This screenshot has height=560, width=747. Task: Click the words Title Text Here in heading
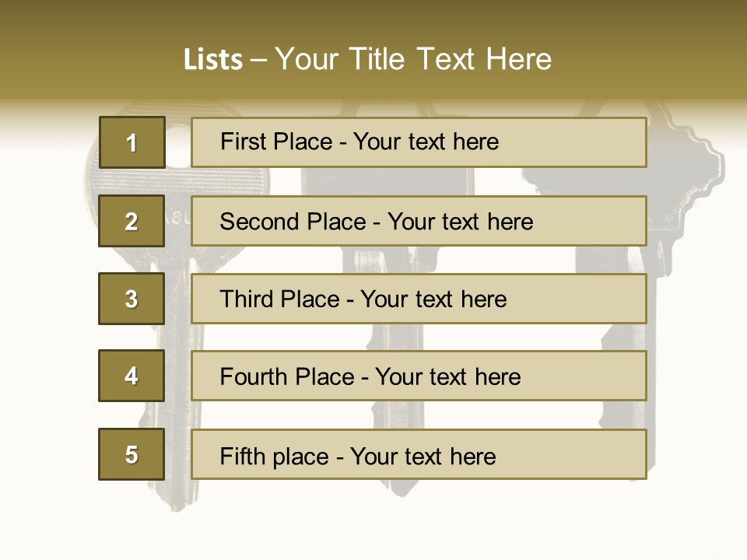tap(451, 59)
